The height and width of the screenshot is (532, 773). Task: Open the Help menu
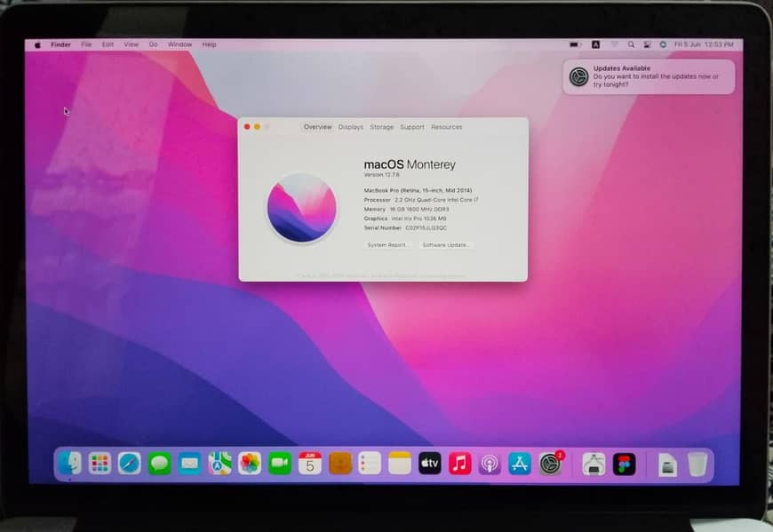(209, 44)
